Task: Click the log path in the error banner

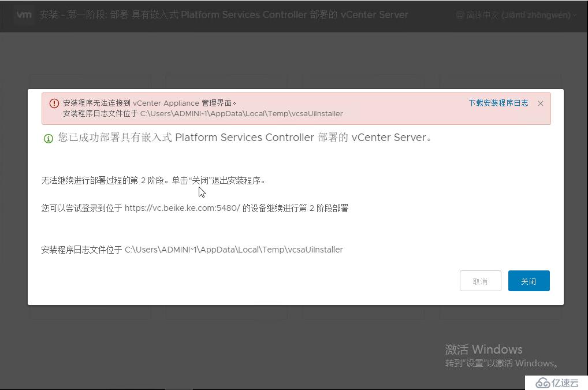Action: 241,114
